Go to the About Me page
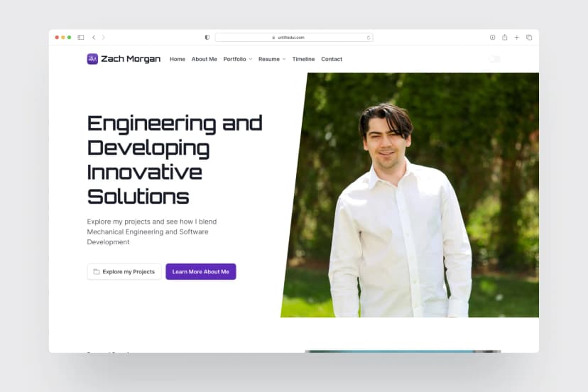The width and height of the screenshot is (588, 392). [x=205, y=59]
